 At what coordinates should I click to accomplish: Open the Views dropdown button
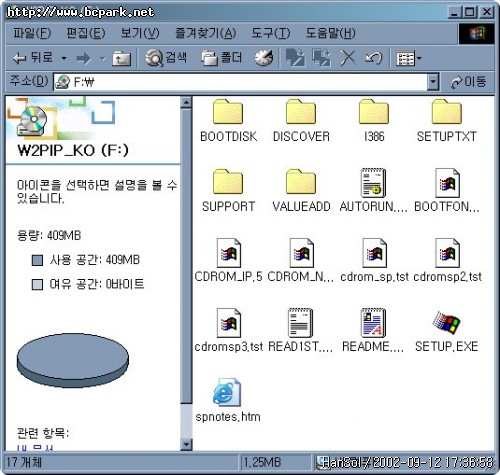pyautogui.click(x=409, y=59)
